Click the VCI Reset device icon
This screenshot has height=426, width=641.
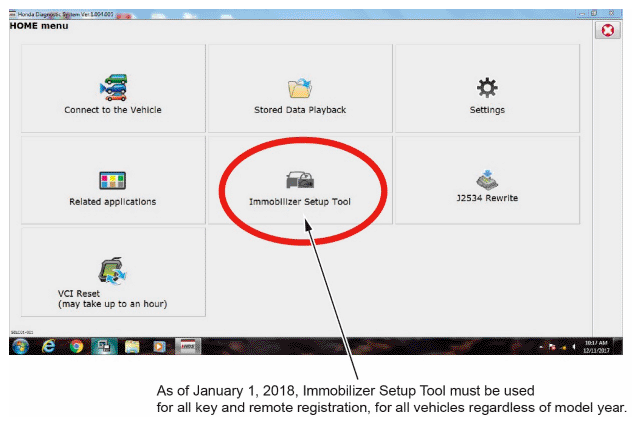112,271
